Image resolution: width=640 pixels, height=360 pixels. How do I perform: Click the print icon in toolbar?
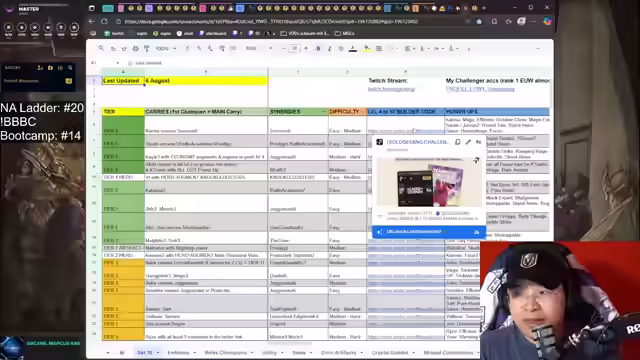[x=136, y=49]
